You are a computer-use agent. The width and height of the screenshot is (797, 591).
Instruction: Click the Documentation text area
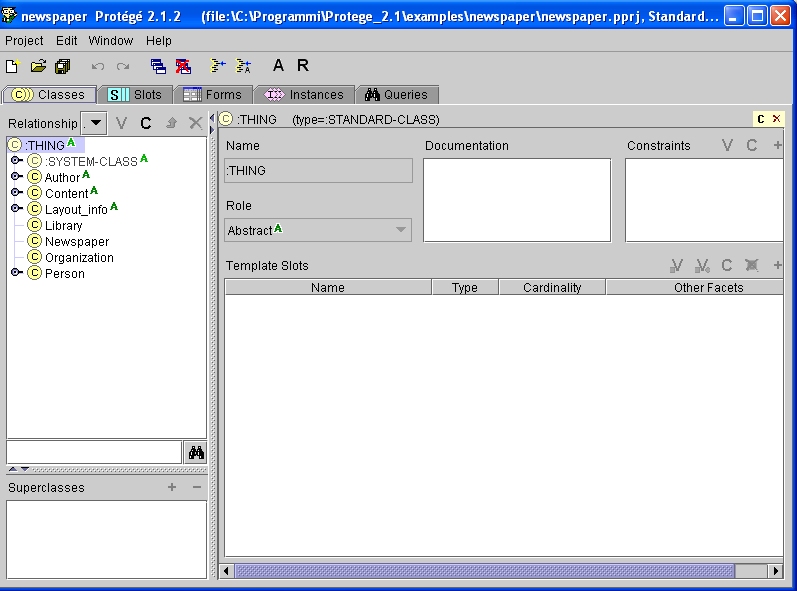517,200
